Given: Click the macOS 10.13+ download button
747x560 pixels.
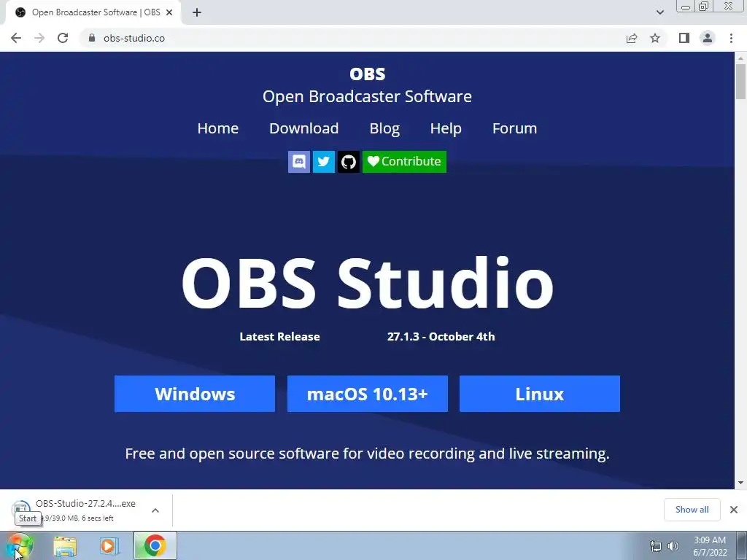Looking at the screenshot, I should [368, 394].
